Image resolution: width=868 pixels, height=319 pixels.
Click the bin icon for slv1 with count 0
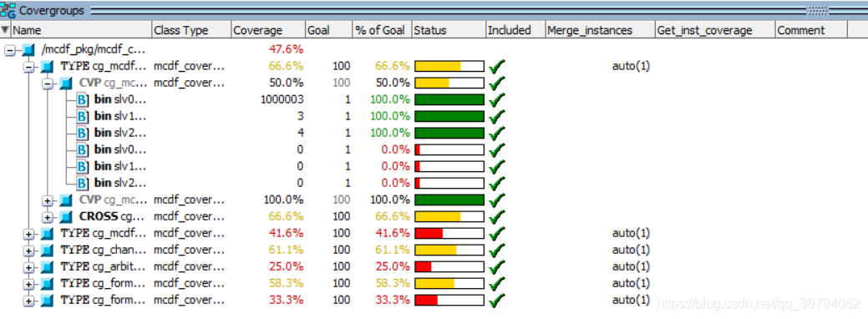click(83, 166)
